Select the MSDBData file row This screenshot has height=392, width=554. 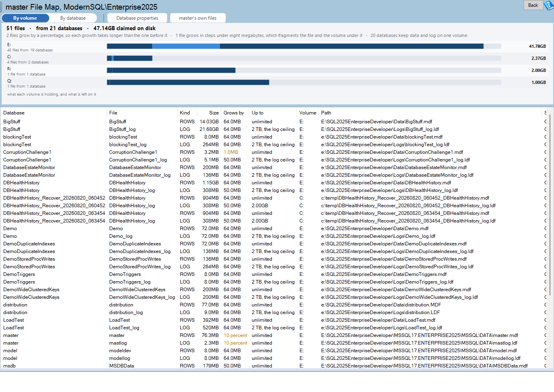point(273,366)
